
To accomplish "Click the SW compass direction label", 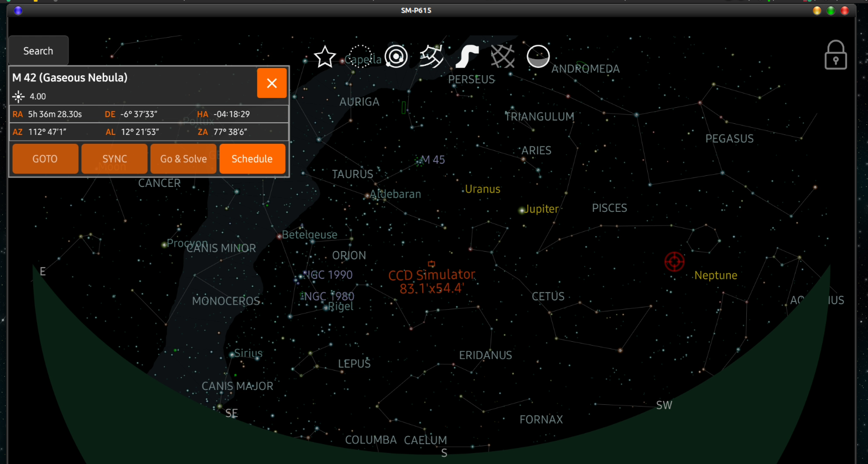I will coord(664,405).
